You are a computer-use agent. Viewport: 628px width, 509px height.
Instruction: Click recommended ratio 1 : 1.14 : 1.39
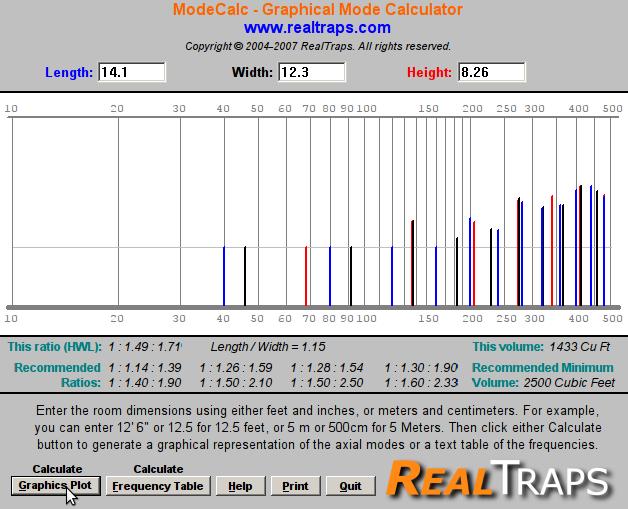[x=145, y=368]
